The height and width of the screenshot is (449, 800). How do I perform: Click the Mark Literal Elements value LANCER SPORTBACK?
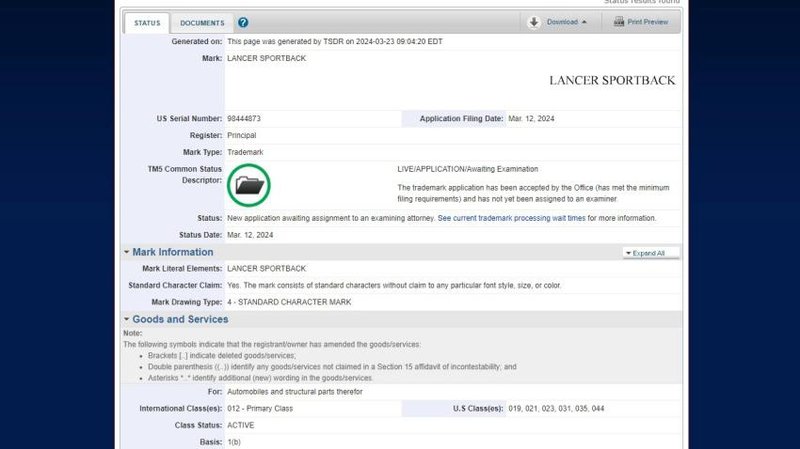point(266,268)
